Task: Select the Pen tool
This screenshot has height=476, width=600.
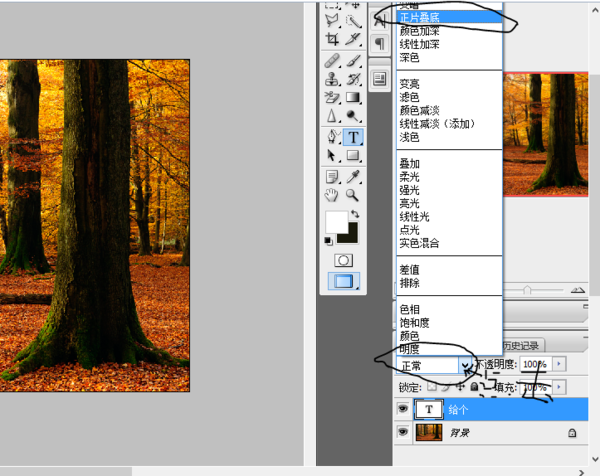Action: [x=332, y=137]
